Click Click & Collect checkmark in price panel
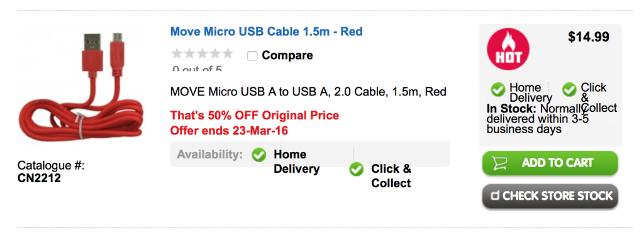The width and height of the screenshot is (644, 233). 569,89
